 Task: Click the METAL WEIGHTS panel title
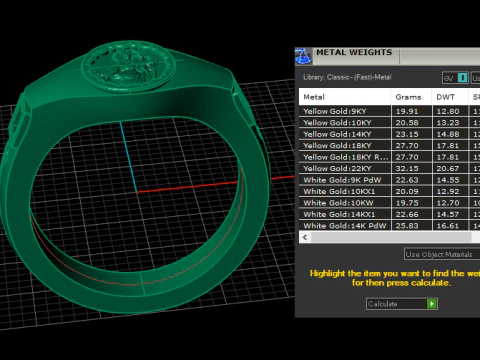[x=354, y=52]
